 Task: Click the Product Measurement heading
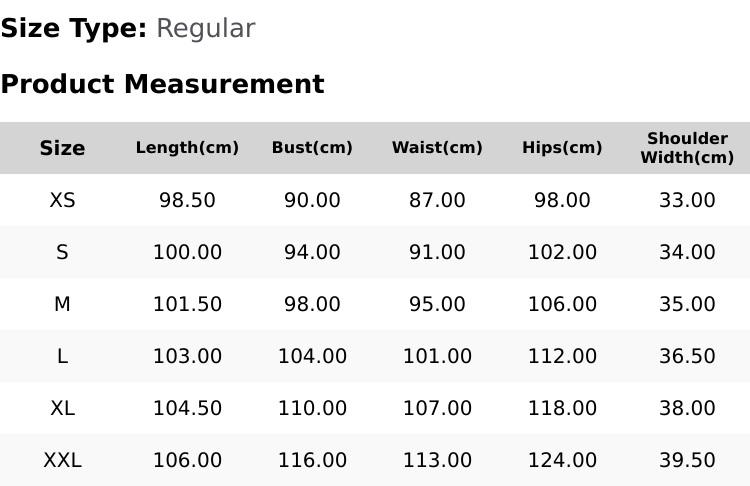[x=163, y=84]
